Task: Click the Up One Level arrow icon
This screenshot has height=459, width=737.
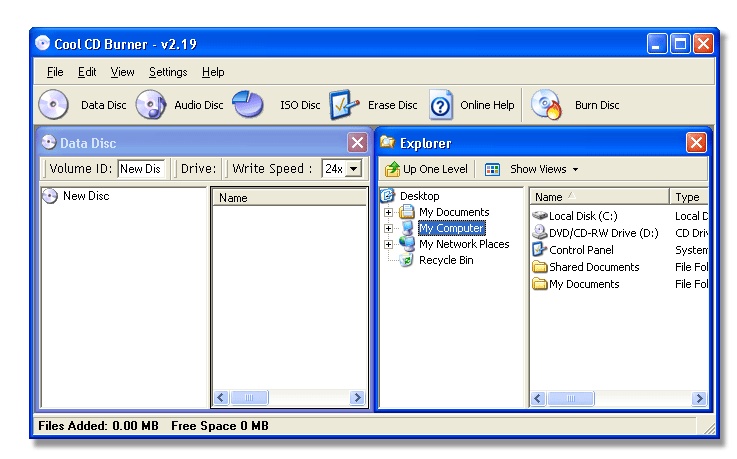Action: pyautogui.click(x=392, y=169)
